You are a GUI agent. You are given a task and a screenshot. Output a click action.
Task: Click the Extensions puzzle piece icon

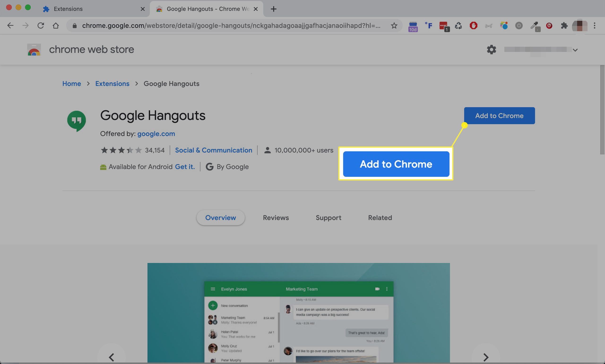(564, 25)
